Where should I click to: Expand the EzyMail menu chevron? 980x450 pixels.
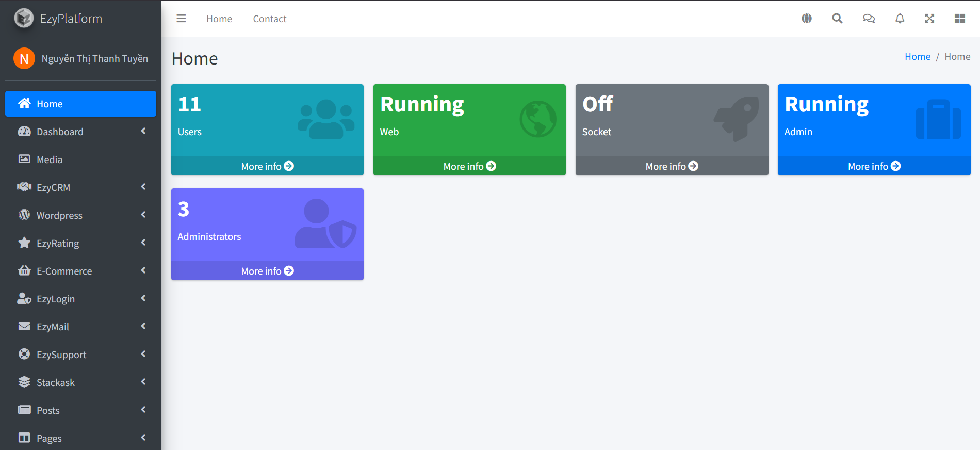tap(143, 326)
